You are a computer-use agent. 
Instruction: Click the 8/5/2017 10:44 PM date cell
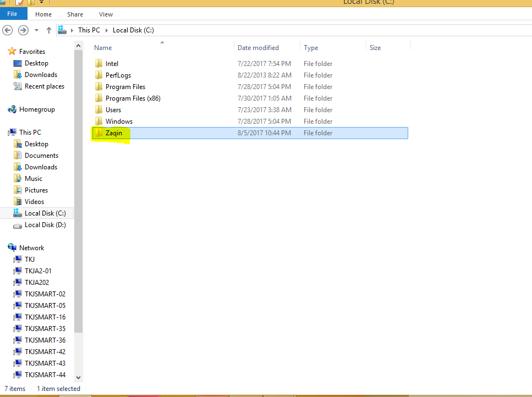(264, 133)
